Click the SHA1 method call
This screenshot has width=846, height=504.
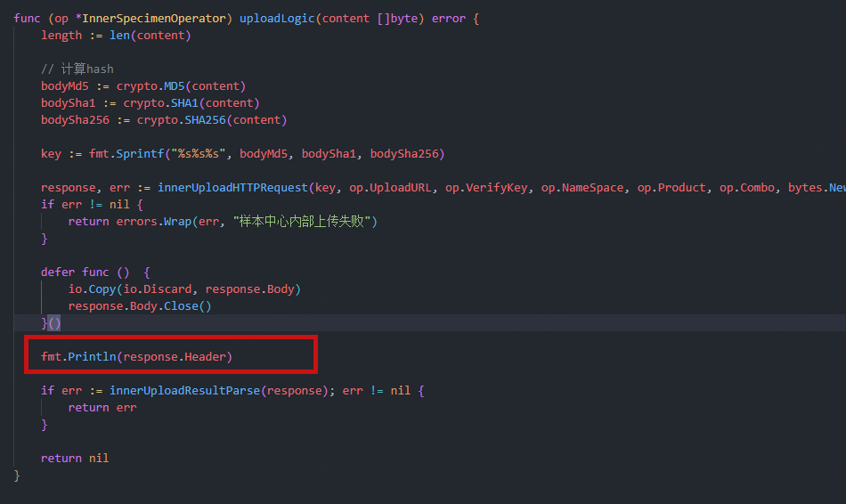coord(188,103)
